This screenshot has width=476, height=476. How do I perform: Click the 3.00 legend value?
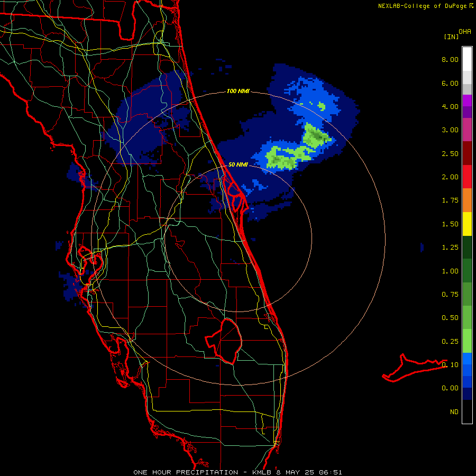450,130
